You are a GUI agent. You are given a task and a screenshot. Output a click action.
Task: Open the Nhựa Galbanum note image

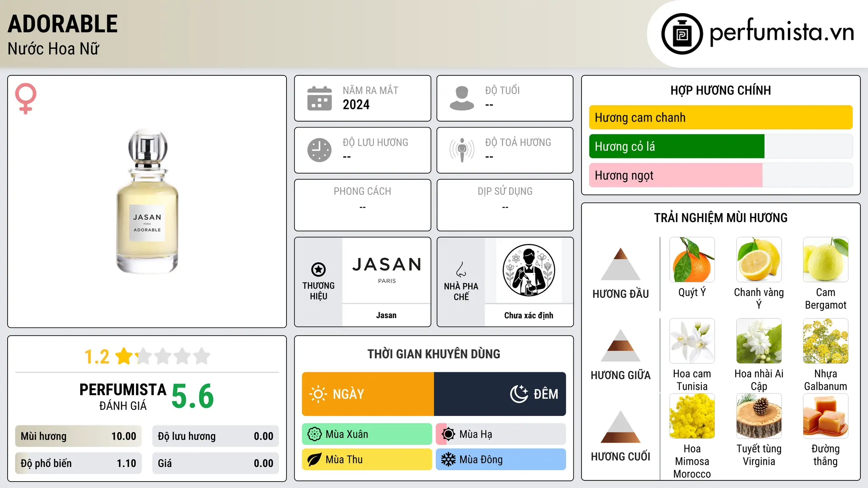point(826,341)
